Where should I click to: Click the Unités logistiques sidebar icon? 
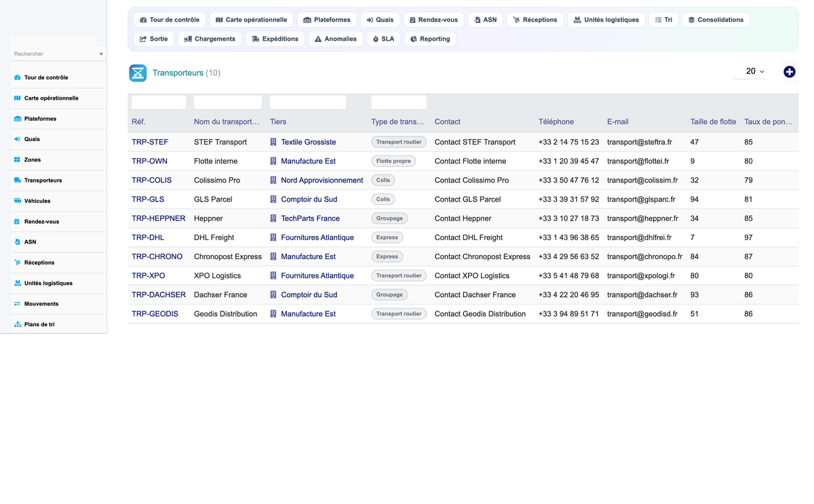click(x=18, y=284)
